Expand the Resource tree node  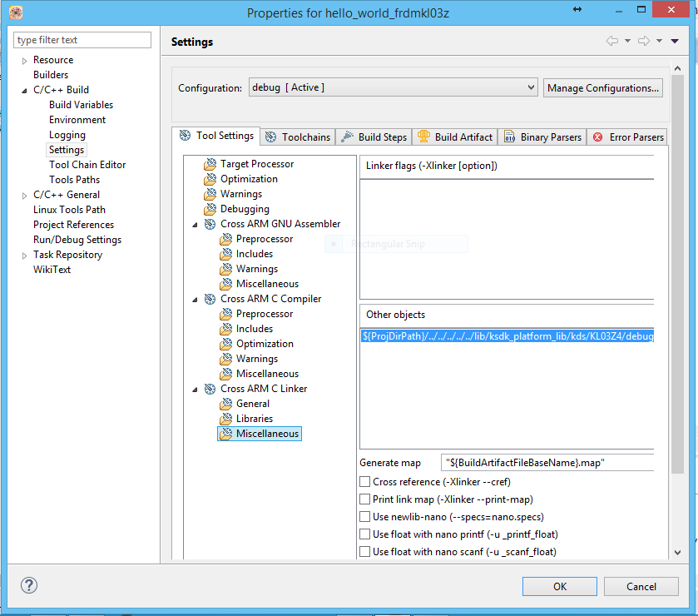click(24, 61)
